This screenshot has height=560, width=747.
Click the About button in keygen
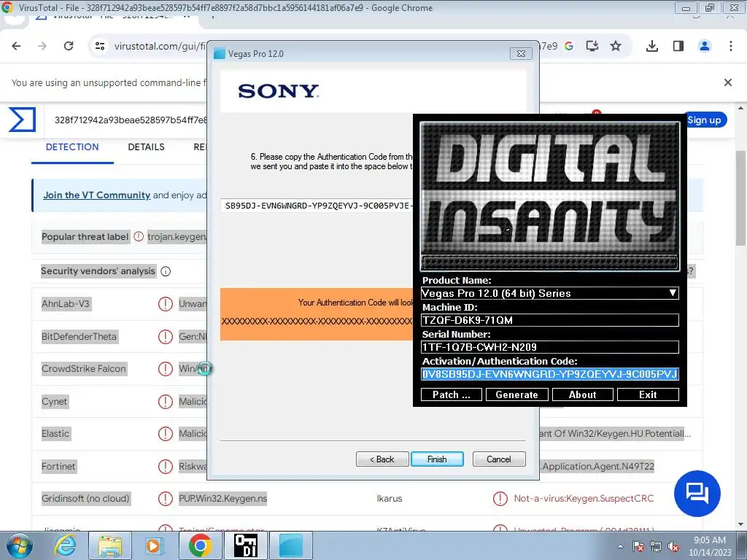pyautogui.click(x=583, y=394)
